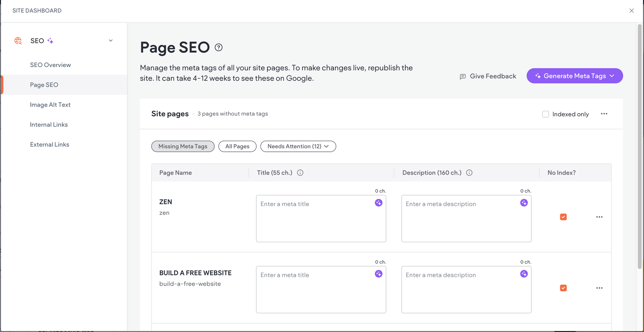Click the feedback speech bubble icon

[x=463, y=76]
